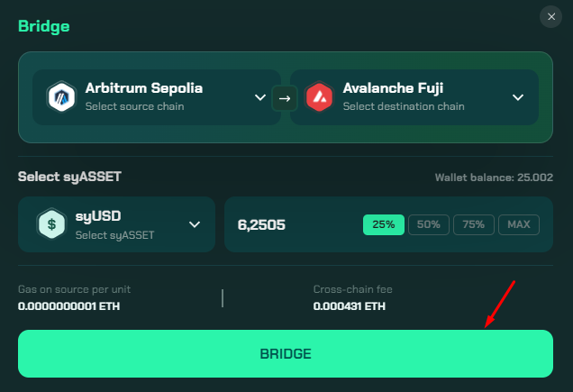The width and height of the screenshot is (573, 392).
Task: Open the syASSET selector chevron
Action: [x=195, y=224]
